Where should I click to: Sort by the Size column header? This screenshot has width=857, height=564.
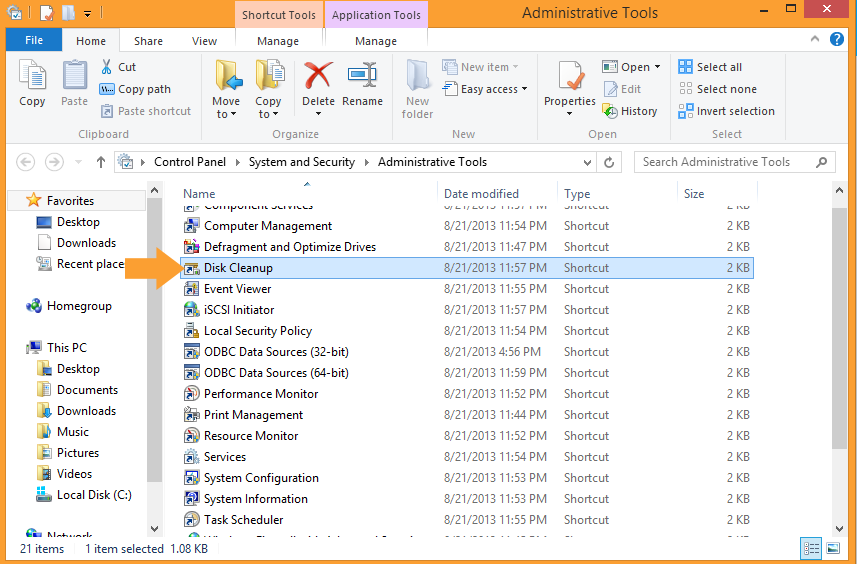pos(717,193)
